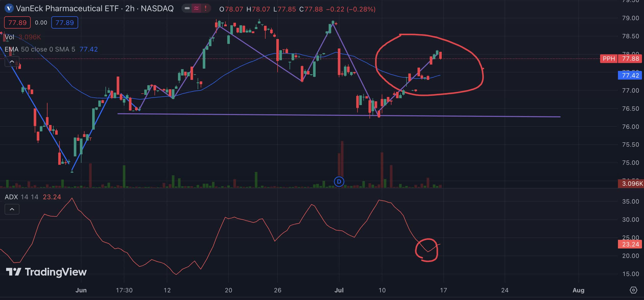Collapse the main chart indicator legend
The image size is (644, 300).
tap(12, 62)
